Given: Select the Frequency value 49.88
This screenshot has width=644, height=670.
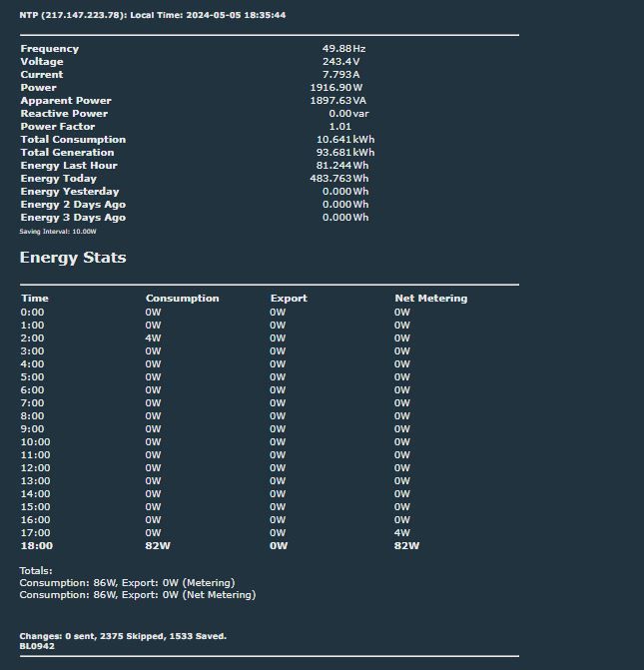Looking at the screenshot, I should [336, 49].
